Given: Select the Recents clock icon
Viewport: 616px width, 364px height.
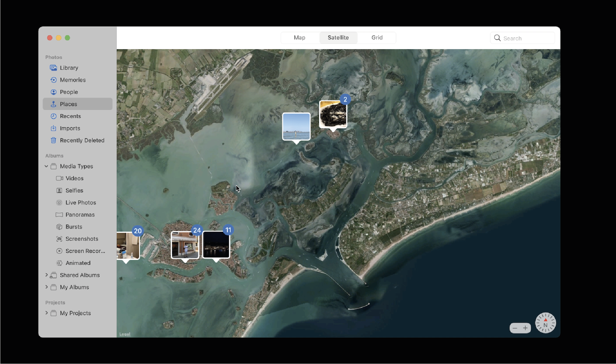Looking at the screenshot, I should pyautogui.click(x=53, y=116).
